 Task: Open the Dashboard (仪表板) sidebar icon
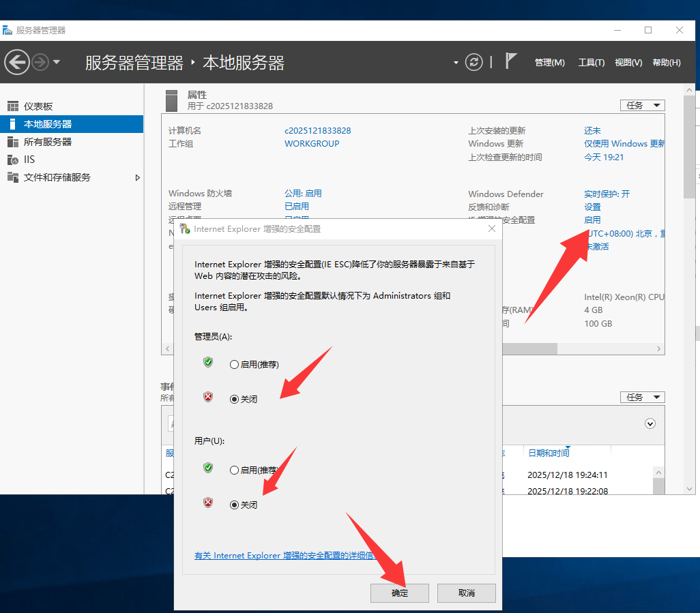12,106
